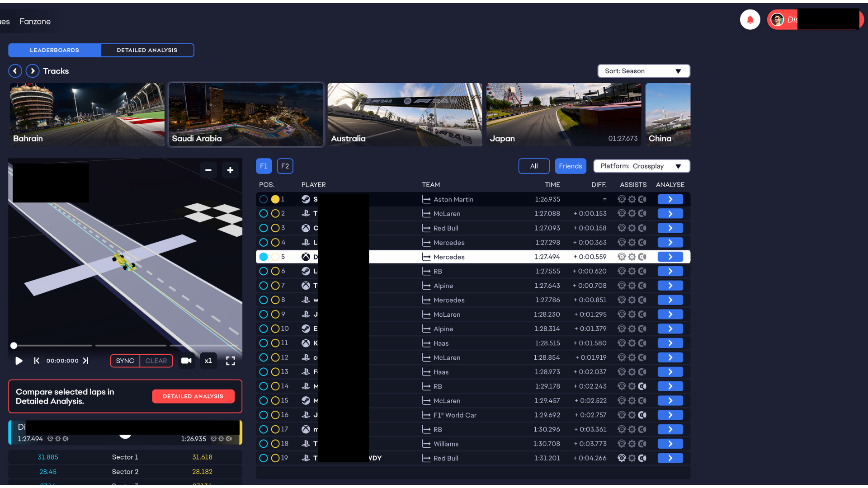Show Friends only filter
The width and height of the screenshot is (868, 488).
click(x=570, y=166)
